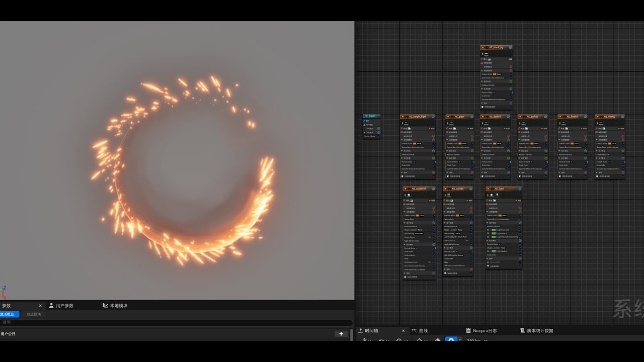Open the info icon on NE_flow02 emitter
This screenshot has width=644, height=362.
(x=621, y=117)
